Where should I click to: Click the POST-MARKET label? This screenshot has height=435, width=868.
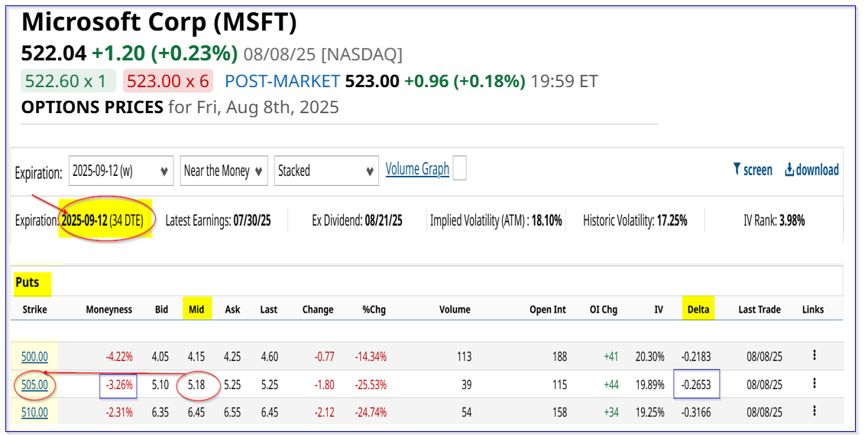click(x=282, y=82)
